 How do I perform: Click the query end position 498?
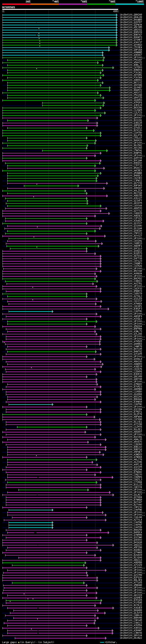coord(115,11)
